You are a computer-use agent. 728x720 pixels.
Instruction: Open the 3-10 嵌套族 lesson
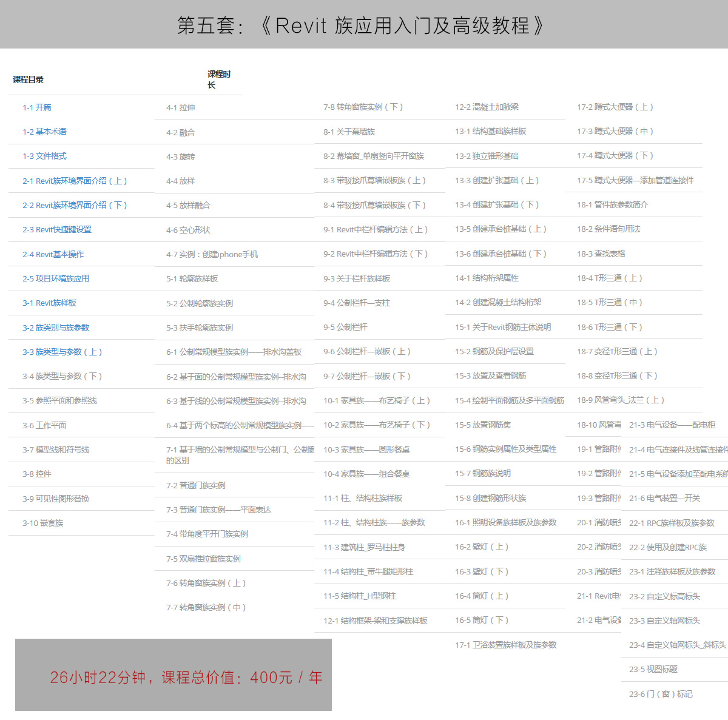click(42, 523)
